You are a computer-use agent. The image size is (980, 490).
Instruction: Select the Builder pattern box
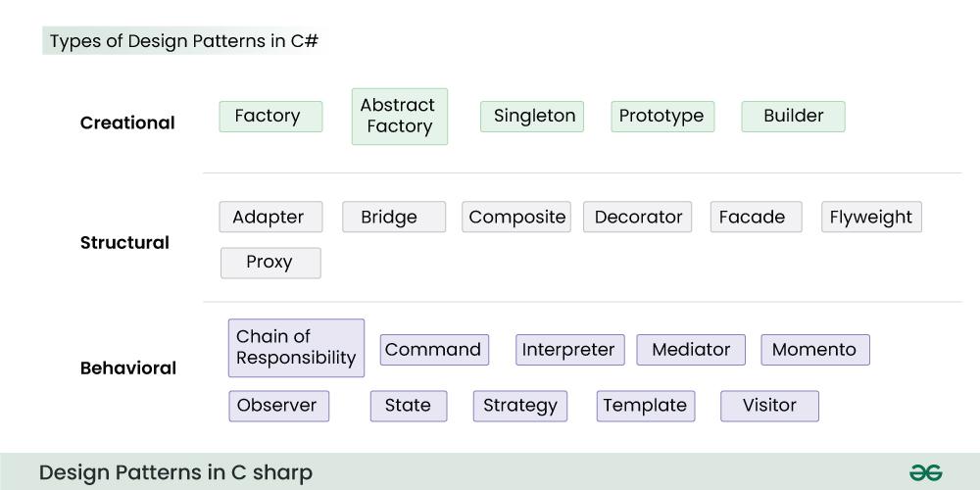tap(793, 117)
